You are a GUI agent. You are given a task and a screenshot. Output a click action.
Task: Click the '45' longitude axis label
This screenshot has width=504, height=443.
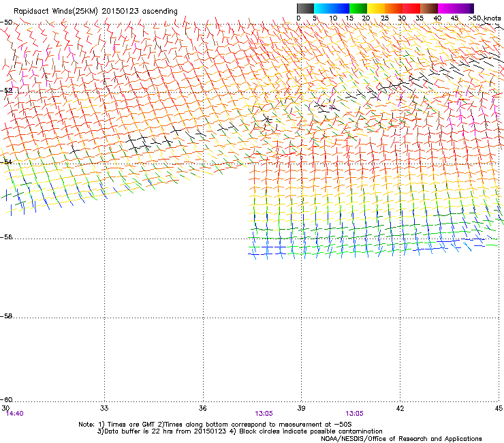pos(499,408)
